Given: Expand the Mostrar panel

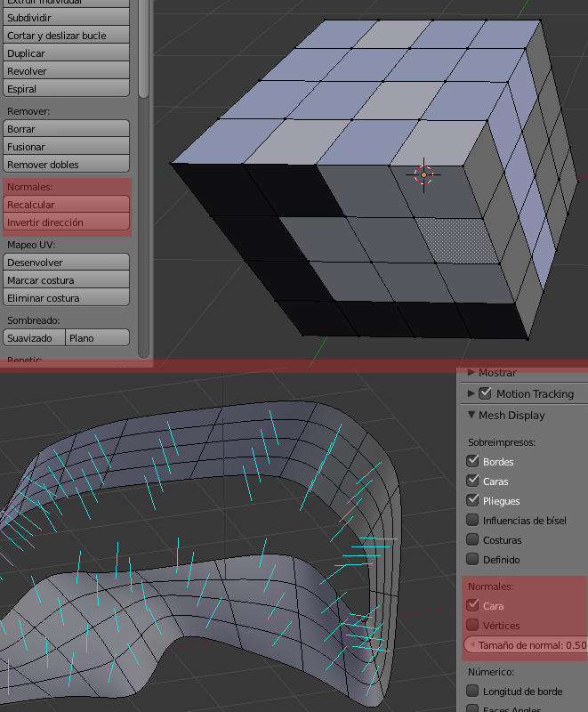Looking at the screenshot, I should point(471,372).
